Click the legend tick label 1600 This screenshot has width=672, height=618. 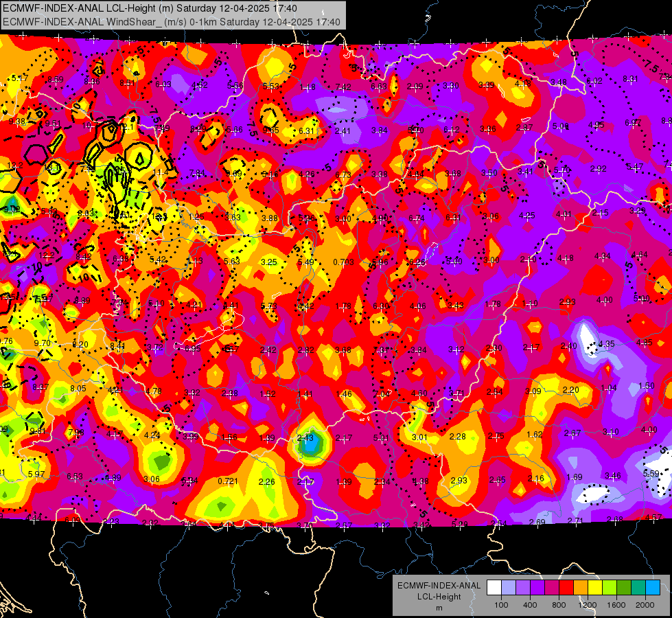point(616,605)
